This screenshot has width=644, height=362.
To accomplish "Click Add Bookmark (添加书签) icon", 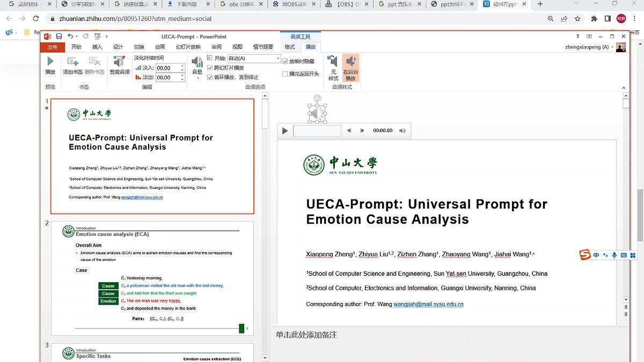I will [72, 62].
